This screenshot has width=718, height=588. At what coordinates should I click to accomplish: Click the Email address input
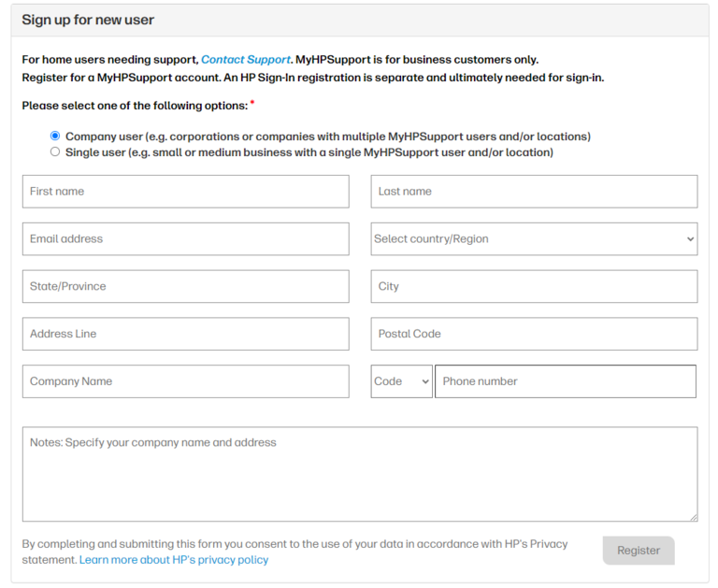[x=185, y=239]
